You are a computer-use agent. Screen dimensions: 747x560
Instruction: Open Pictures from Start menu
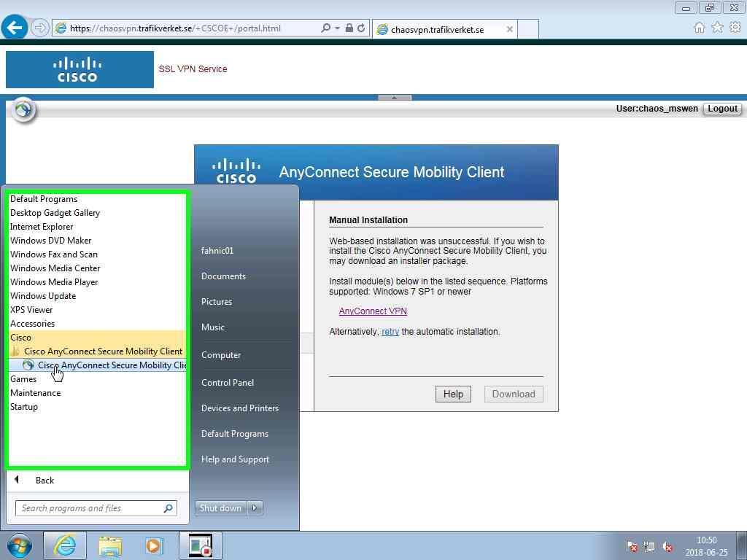tap(216, 301)
